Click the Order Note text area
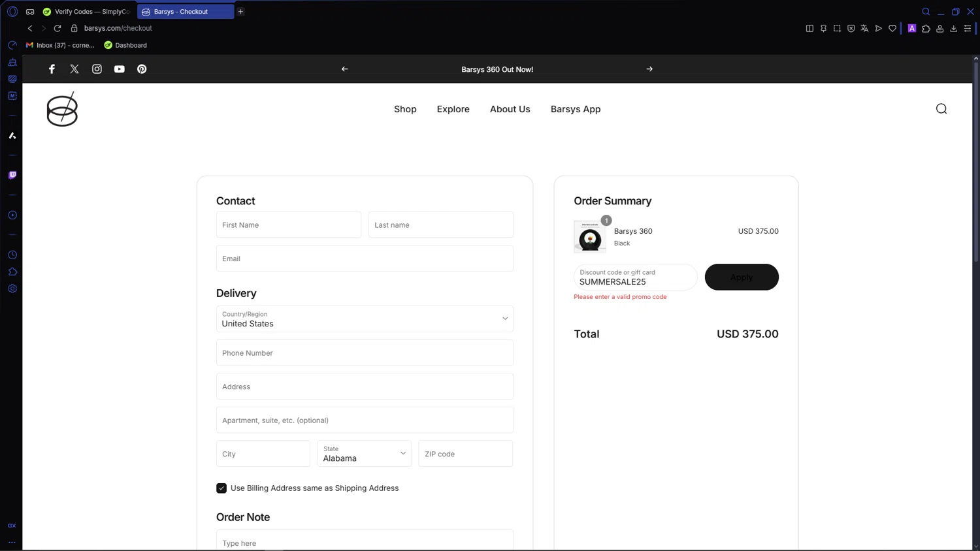Viewport: 980px width, 551px height. click(x=365, y=540)
